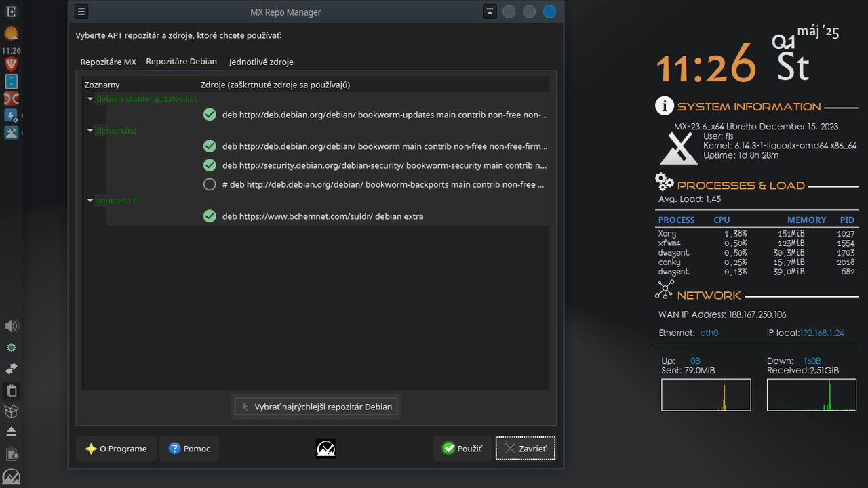This screenshot has height=488, width=868.
Task: Open the blue file cabinet manager icon
Action: [x=12, y=81]
